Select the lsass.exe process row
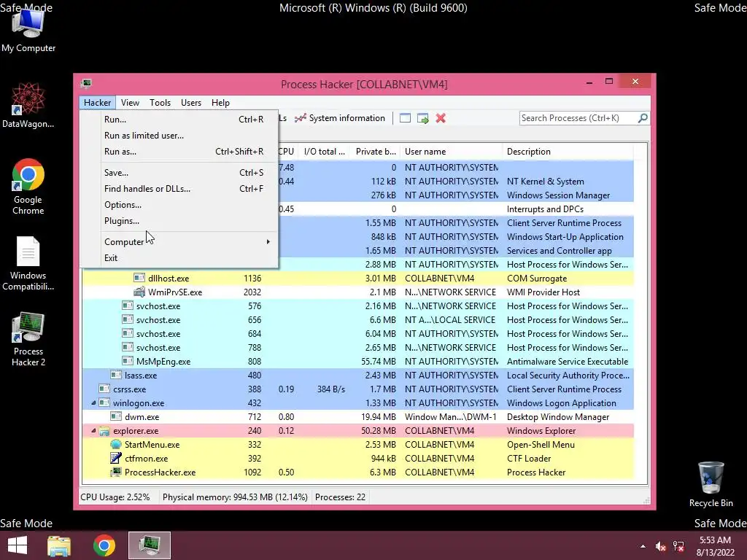Screen dimensions: 747x560 coord(357,376)
